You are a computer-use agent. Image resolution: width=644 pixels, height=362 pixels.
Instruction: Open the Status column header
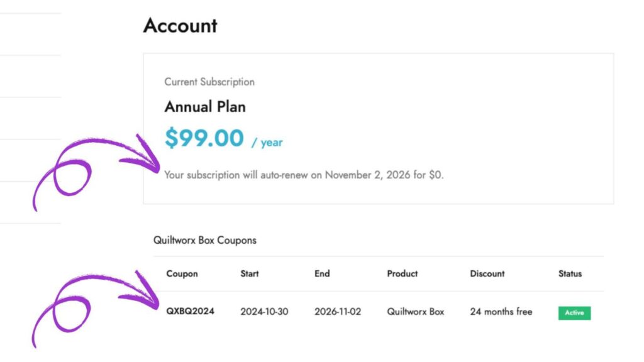click(x=569, y=274)
